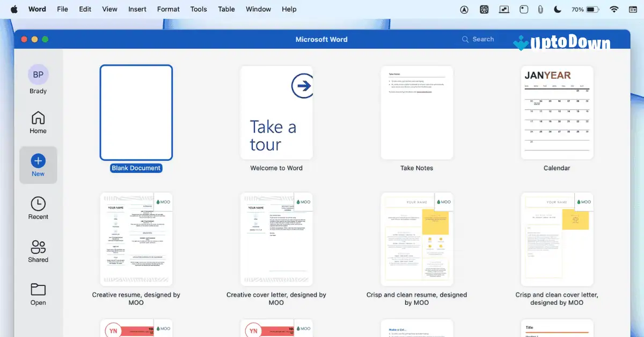The height and width of the screenshot is (337, 644).
Task: Click the Open folder icon in sidebar
Action: pos(38,293)
